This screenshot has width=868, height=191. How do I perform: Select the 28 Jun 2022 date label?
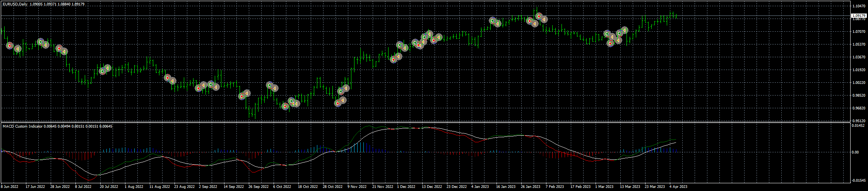coord(60,187)
